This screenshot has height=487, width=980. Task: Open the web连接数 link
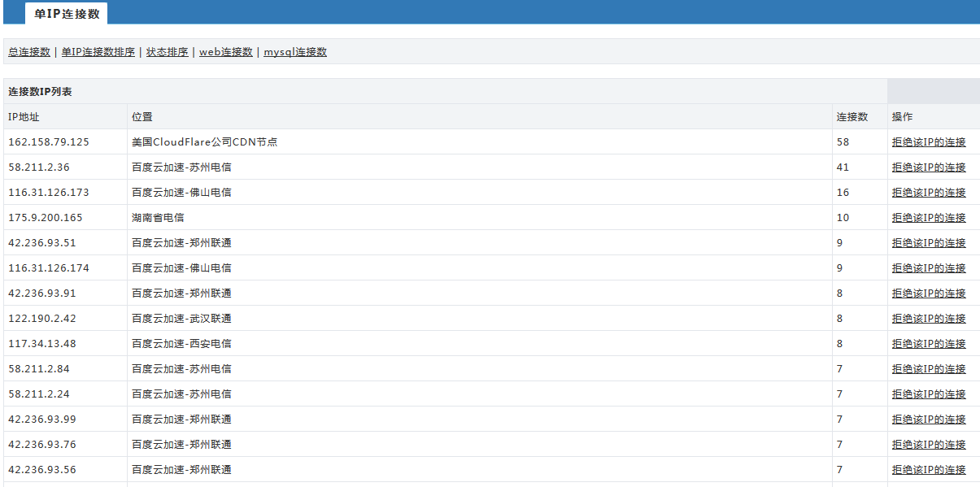pyautogui.click(x=226, y=52)
